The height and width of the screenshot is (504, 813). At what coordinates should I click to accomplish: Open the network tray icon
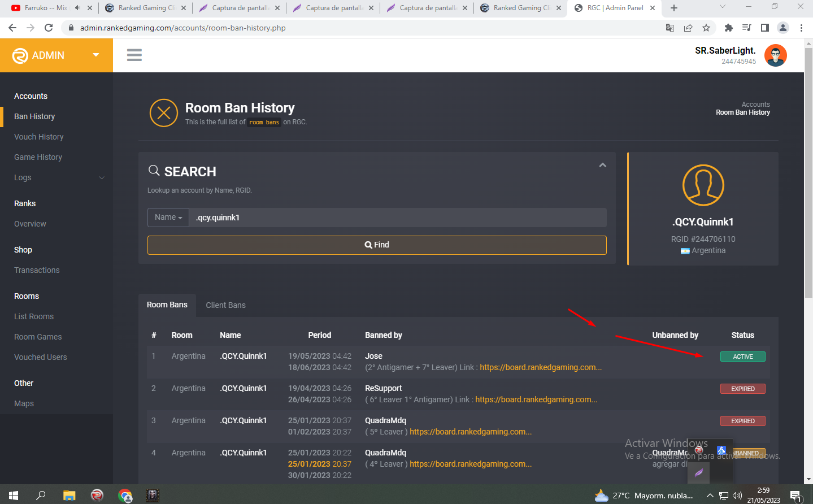(724, 496)
